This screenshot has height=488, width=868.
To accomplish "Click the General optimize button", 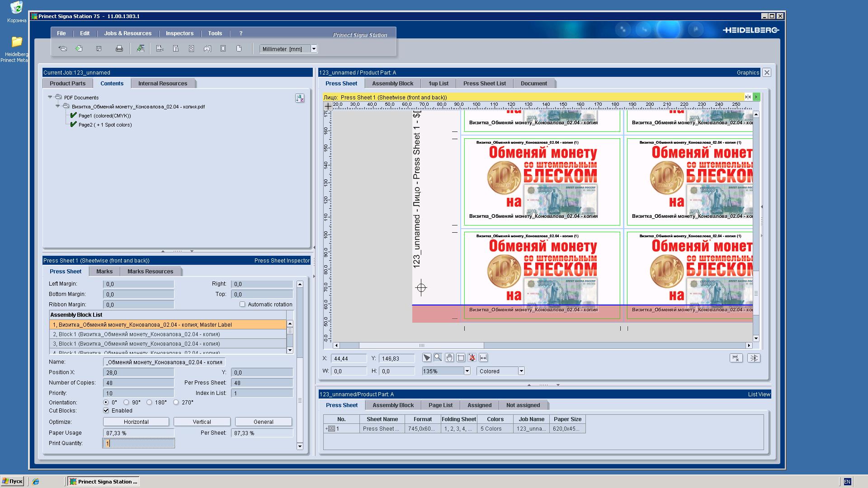I will tap(264, 422).
